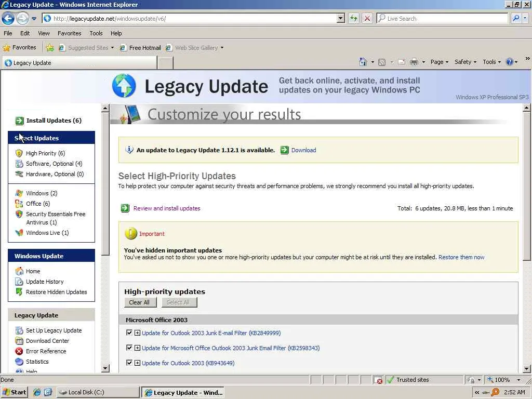Uncheck Outlook 2003 Junk Email Filter KB2598343
This screenshot has height=399, width=532.
point(129,348)
